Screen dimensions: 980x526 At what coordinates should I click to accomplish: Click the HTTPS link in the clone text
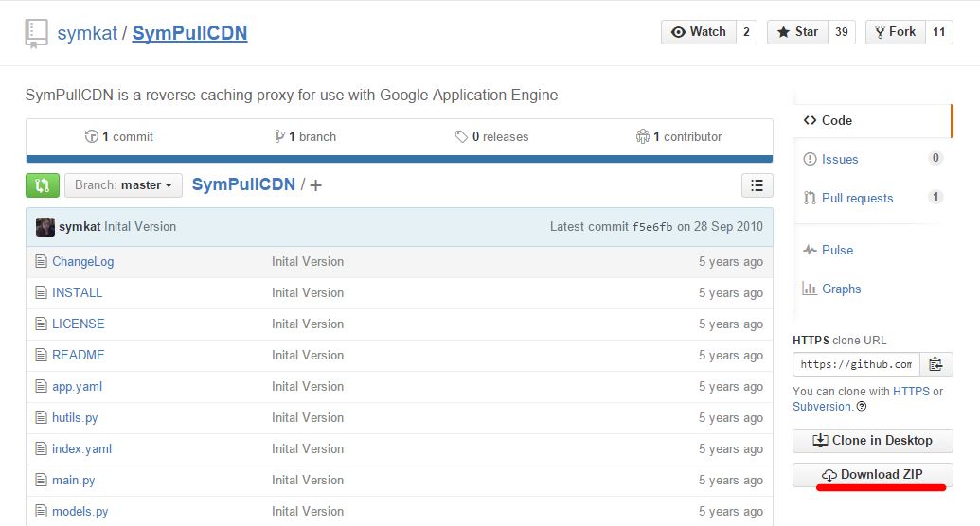tap(911, 392)
